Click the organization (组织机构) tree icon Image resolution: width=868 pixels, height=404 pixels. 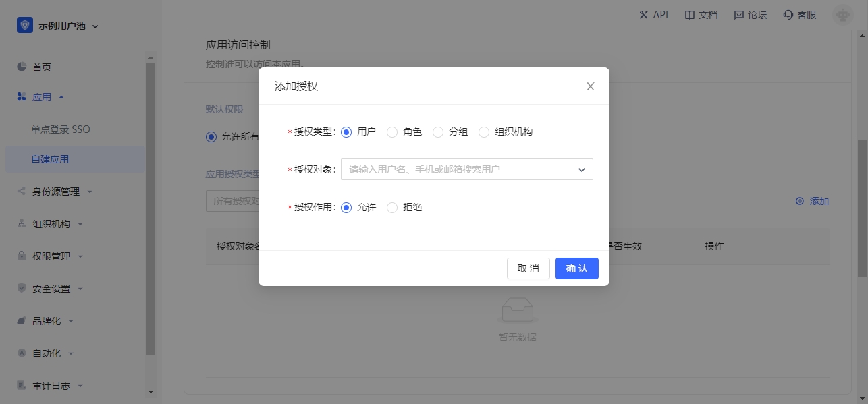coord(22,224)
